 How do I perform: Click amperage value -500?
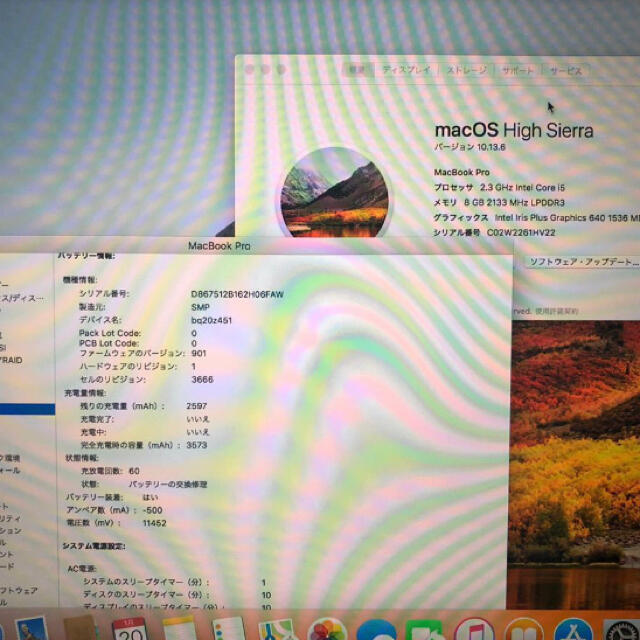[x=153, y=510]
